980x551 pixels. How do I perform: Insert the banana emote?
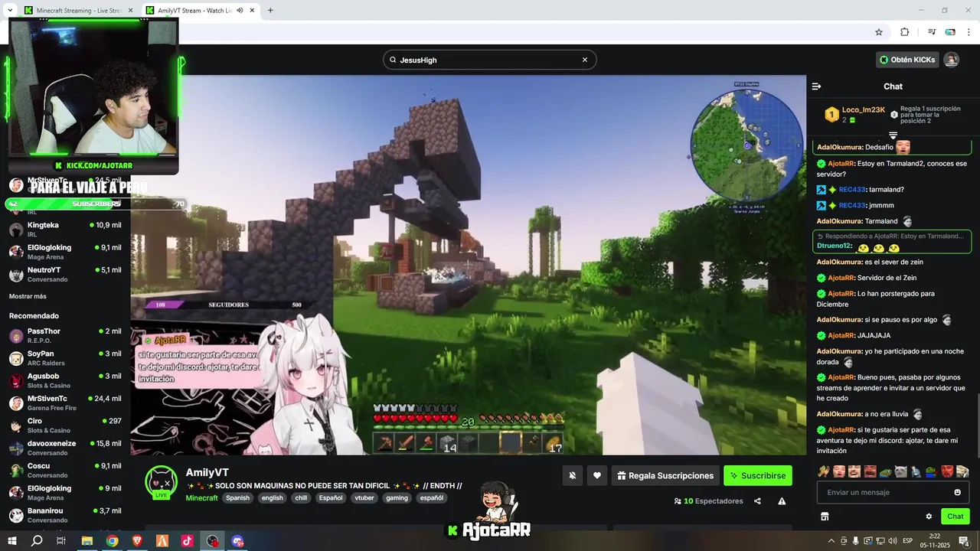tap(824, 471)
